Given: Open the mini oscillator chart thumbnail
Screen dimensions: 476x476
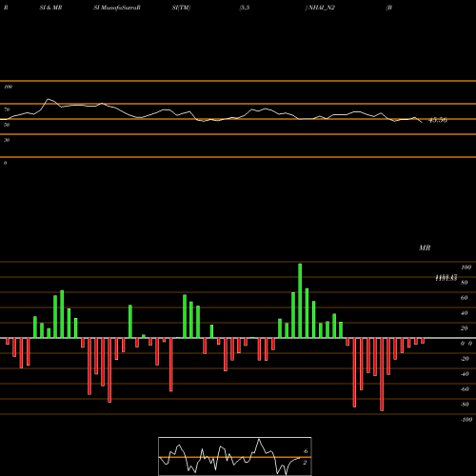Looking at the screenshot, I should [x=235, y=456].
